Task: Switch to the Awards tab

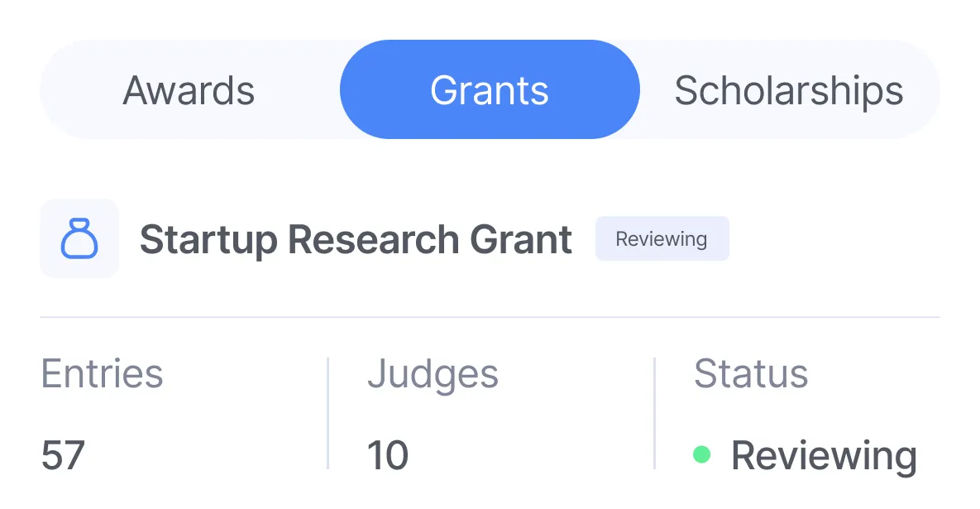Action: tap(188, 89)
